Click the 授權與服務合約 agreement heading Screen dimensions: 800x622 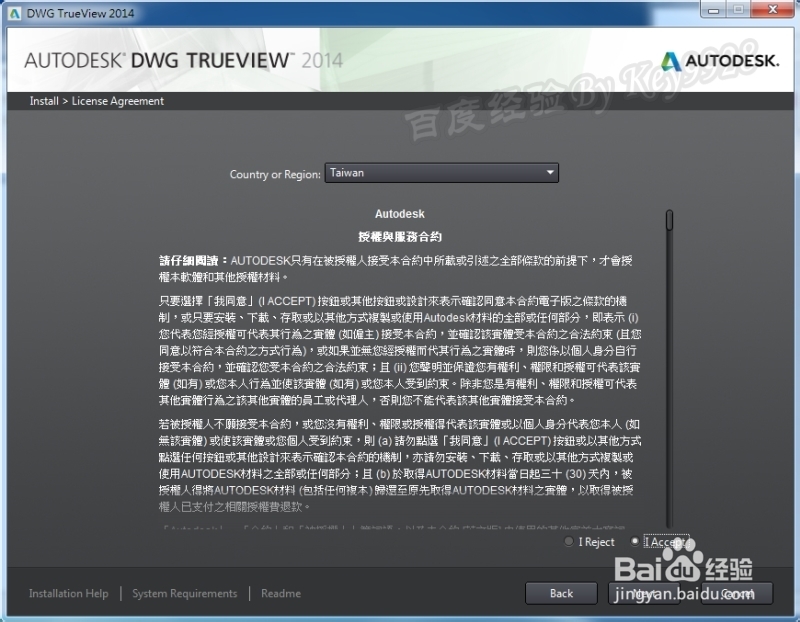(399, 236)
